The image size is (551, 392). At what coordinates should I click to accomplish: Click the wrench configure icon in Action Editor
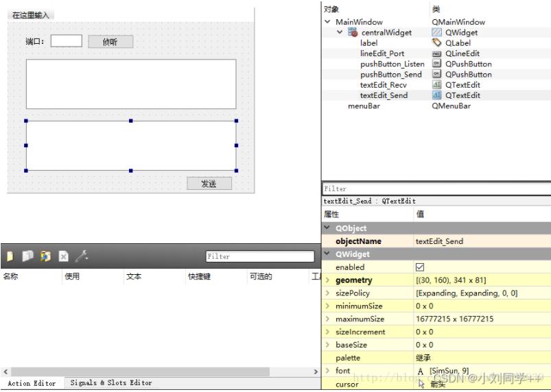(x=82, y=256)
